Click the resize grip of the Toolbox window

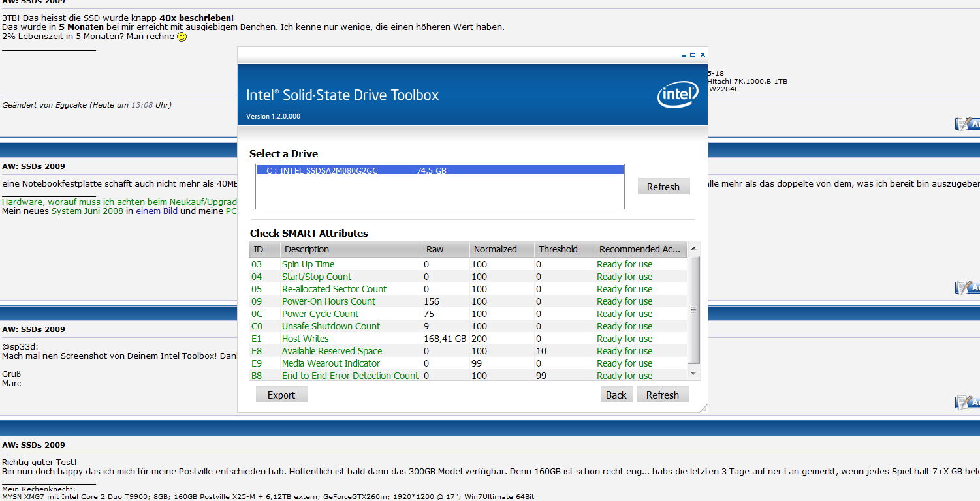703,408
